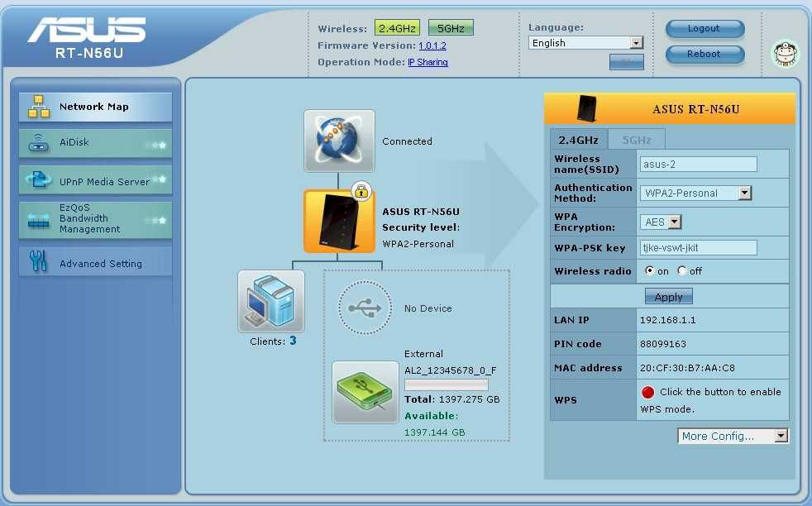
Task: Click the UPnP Media Server icon
Action: pos(39,179)
